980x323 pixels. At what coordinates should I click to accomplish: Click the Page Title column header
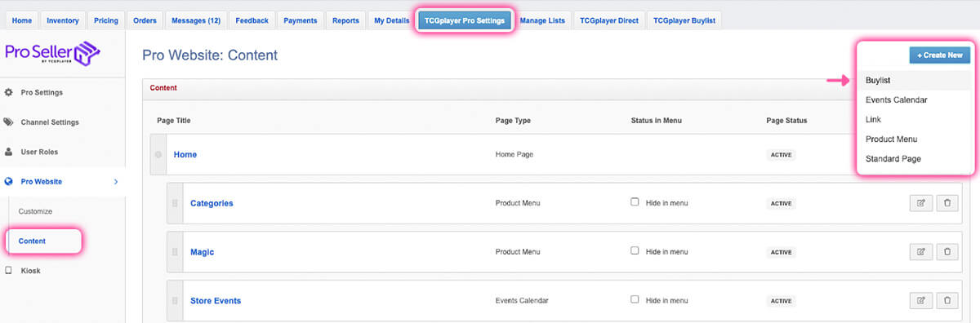[x=174, y=121]
